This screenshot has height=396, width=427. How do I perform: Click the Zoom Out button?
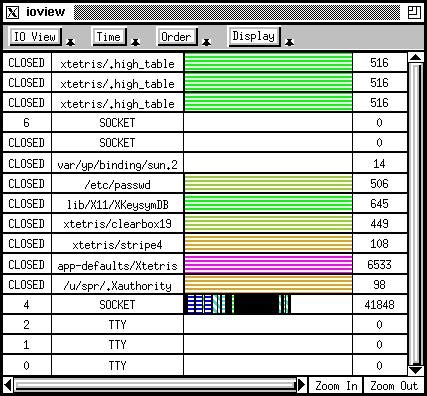tap(394, 386)
